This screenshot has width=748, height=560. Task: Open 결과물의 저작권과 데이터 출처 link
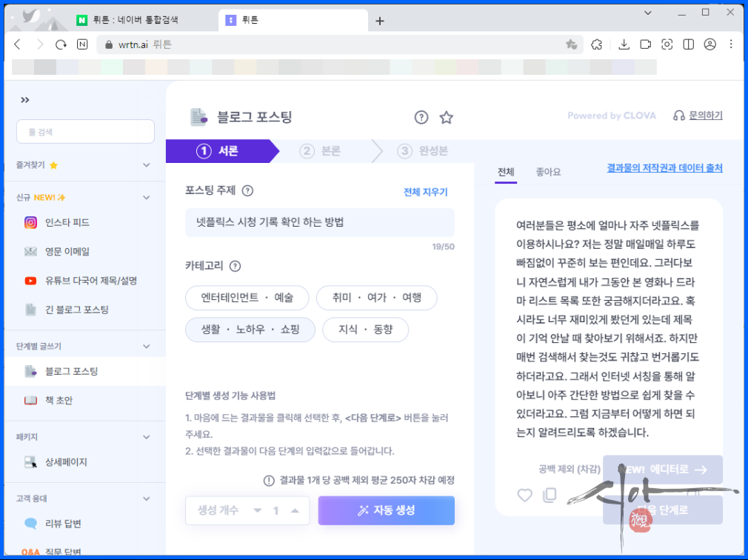[x=664, y=168]
